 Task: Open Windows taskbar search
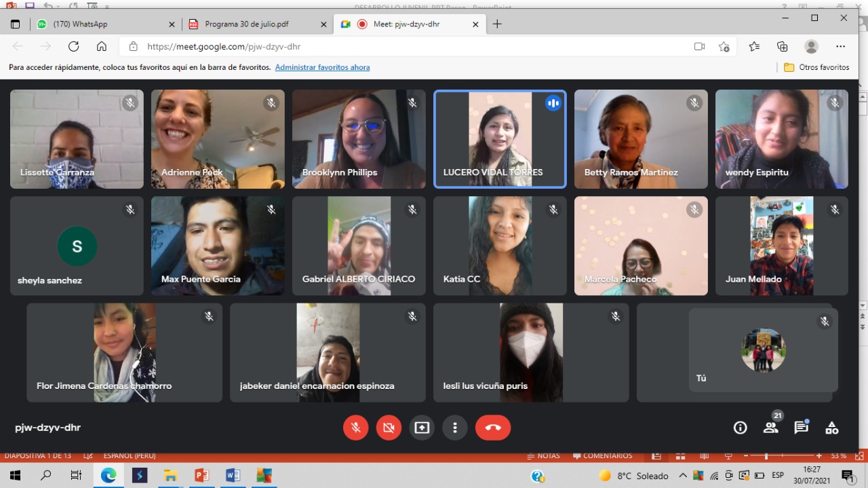[x=46, y=476]
